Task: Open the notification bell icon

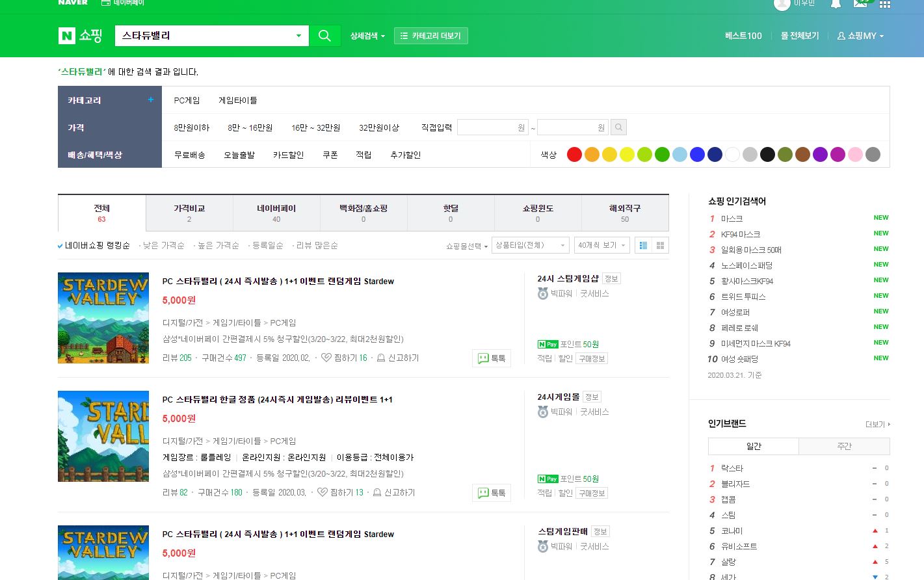Action: 836,3
